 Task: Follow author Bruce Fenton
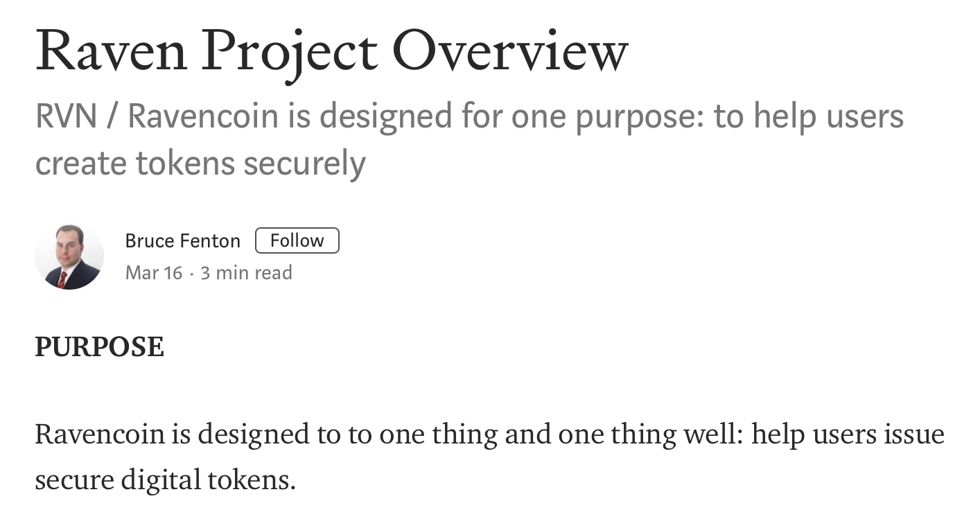click(x=297, y=240)
